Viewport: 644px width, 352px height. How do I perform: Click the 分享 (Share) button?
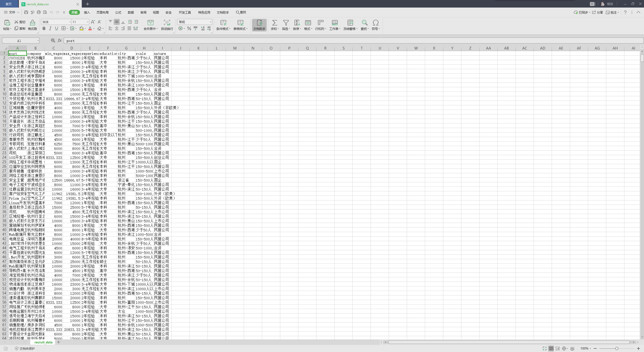click(597, 12)
